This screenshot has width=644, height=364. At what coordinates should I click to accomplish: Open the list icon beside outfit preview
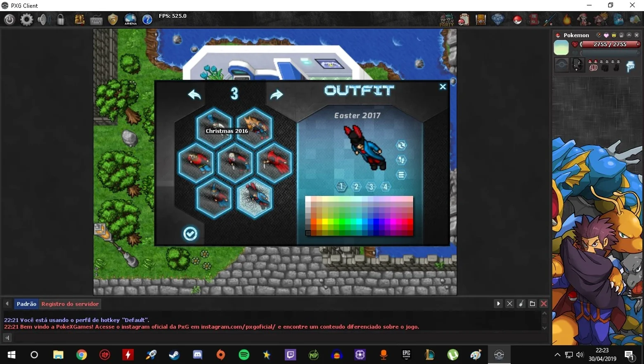[401, 175]
